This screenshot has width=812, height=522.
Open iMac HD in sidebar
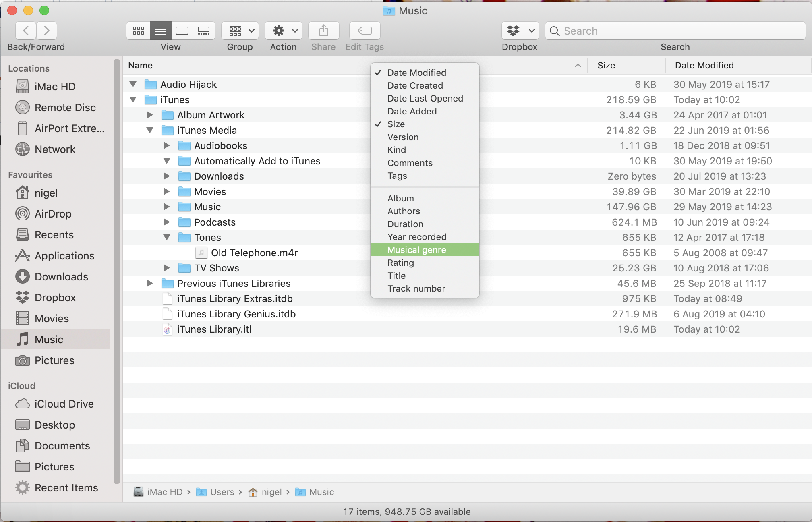(55, 87)
